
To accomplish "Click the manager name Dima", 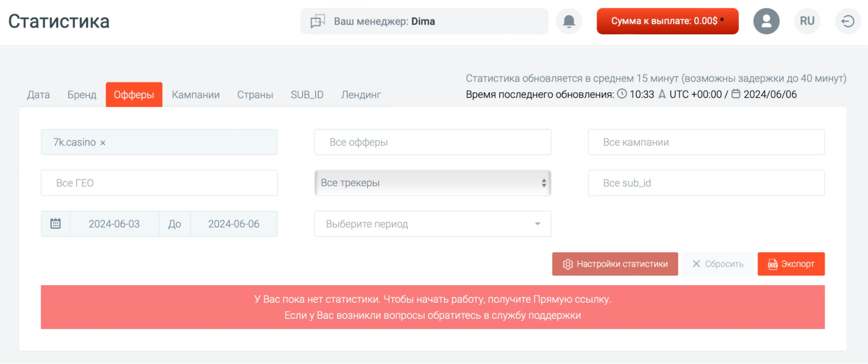I will (423, 21).
